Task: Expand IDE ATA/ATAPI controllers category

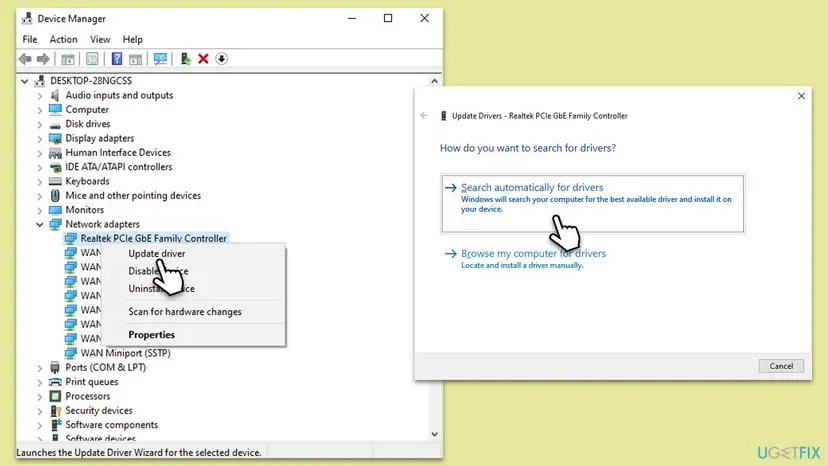Action: click(40, 167)
